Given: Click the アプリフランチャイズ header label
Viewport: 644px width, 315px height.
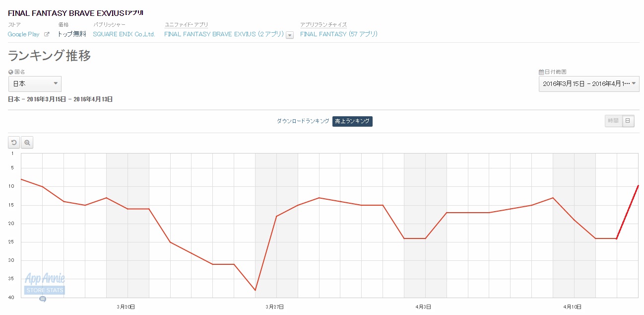Looking at the screenshot, I should pyautogui.click(x=323, y=24).
